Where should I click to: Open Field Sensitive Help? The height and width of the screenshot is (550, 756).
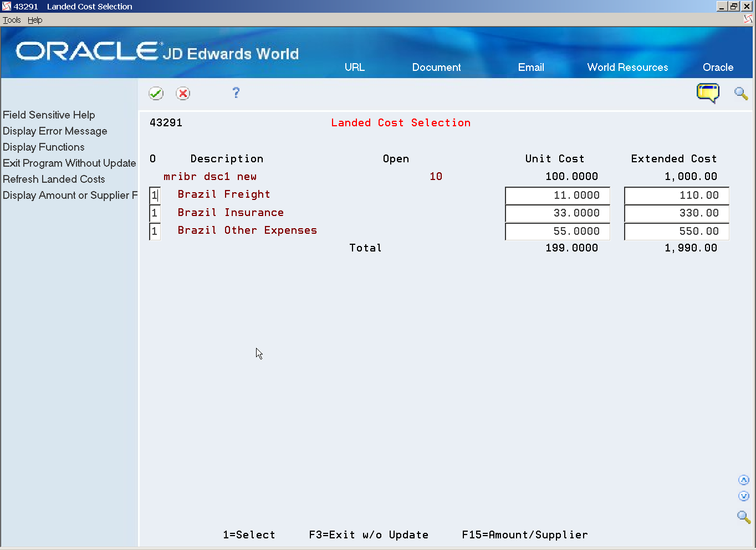[49, 115]
